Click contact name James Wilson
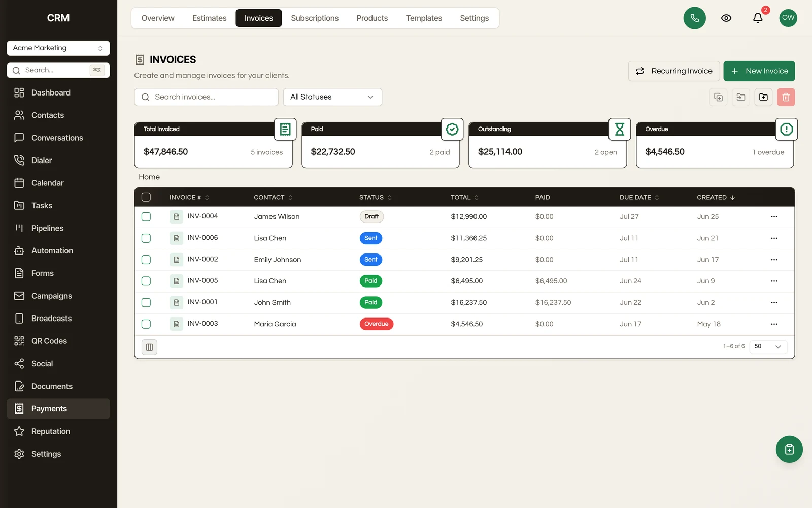 277,217
